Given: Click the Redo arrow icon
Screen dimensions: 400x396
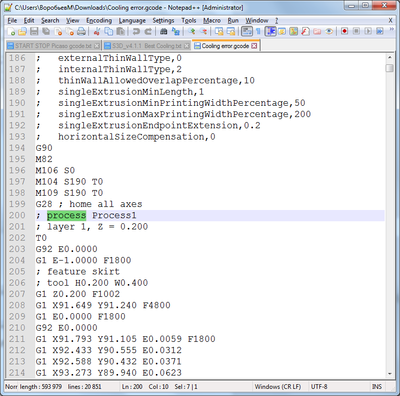Looking at the screenshot, I should [148, 32].
